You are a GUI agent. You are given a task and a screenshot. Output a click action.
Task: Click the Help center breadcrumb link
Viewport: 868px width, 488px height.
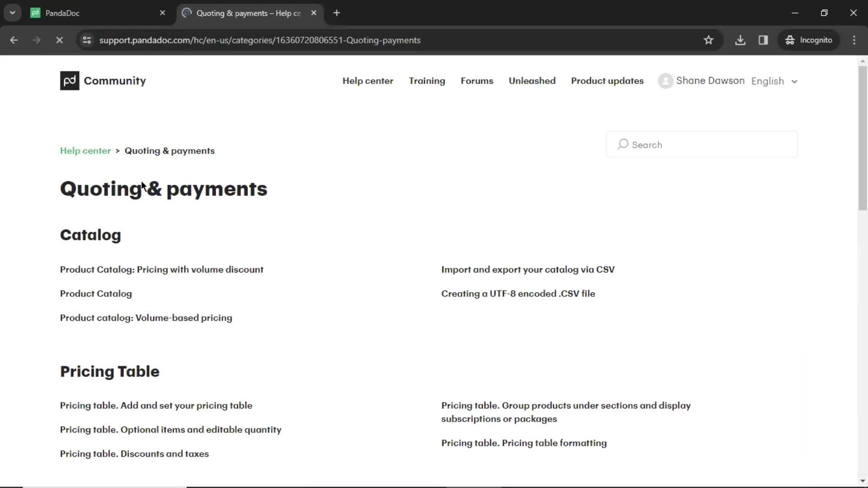pos(85,151)
